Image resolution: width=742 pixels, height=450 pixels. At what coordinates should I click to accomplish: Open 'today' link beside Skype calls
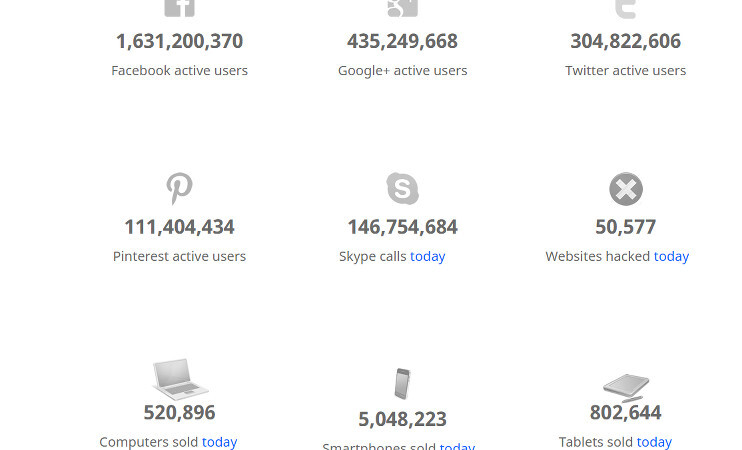[427, 256]
